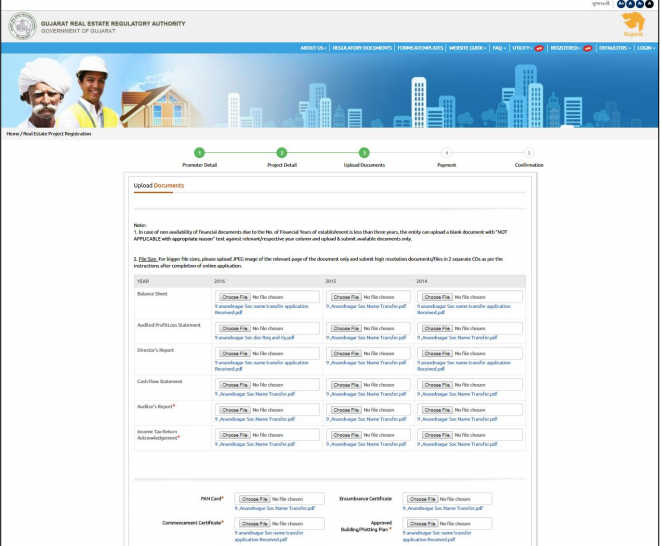Click step 3 circle Upload Documents
This screenshot has width=662, height=546.
click(364, 153)
